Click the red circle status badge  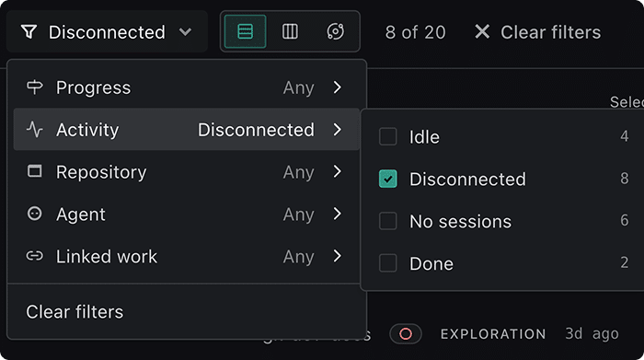click(406, 333)
